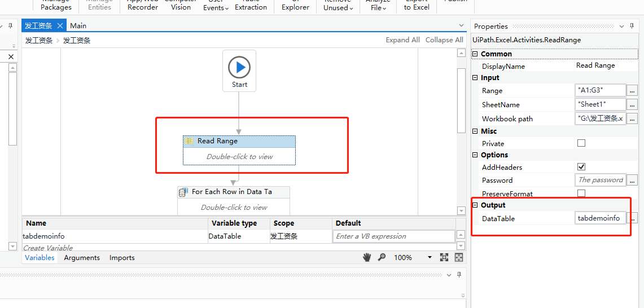Screen dimensions: 644x308
Task: Close the 发工资条 tab
Action: pyautogui.click(x=60, y=26)
